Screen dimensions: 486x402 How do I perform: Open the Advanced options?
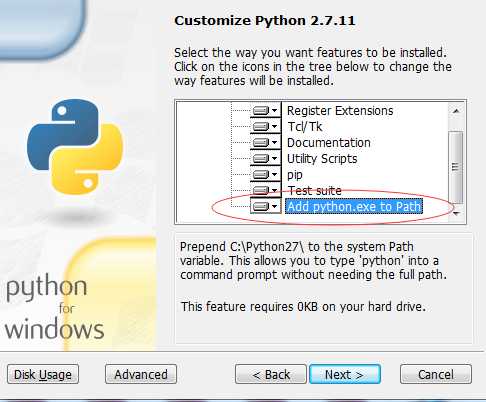coord(141,374)
